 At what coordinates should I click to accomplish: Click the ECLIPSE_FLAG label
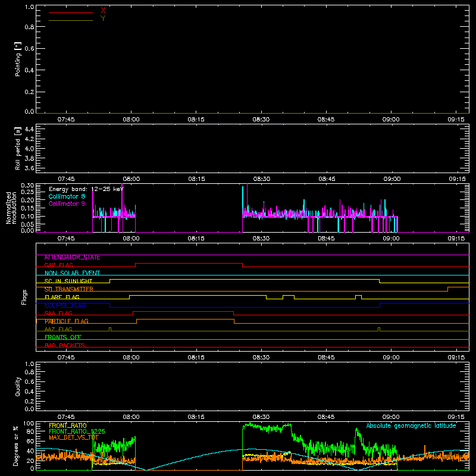pyautogui.click(x=65, y=305)
